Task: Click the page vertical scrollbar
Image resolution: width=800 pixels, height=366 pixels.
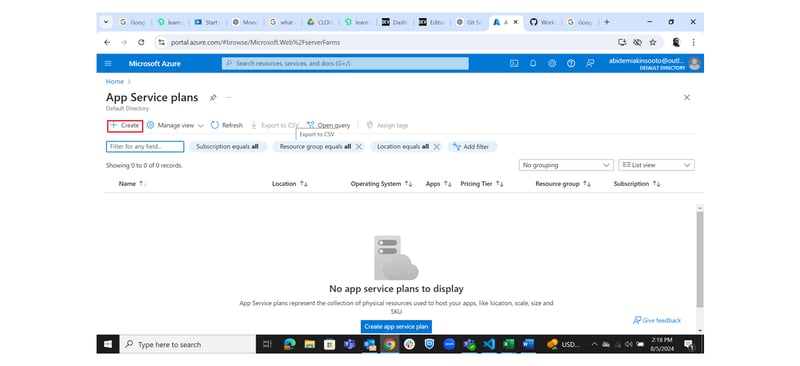Action: click(699, 259)
